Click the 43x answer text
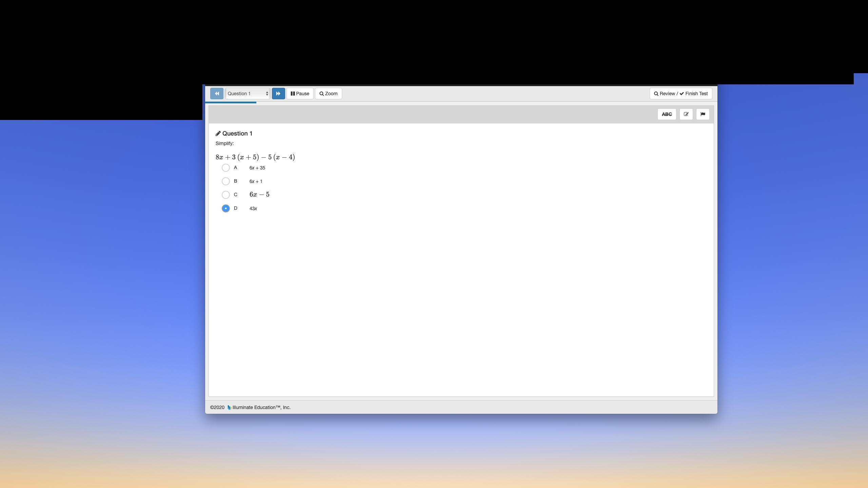Image resolution: width=868 pixels, height=488 pixels. [253, 209]
